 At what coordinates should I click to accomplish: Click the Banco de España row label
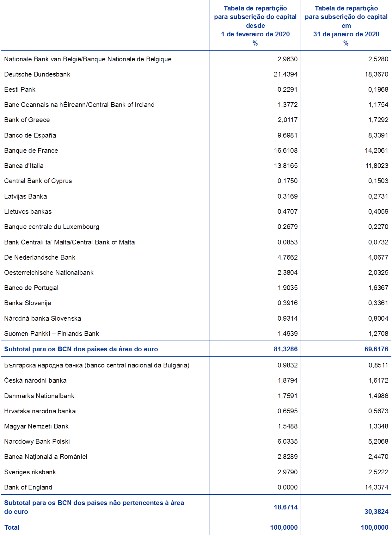point(30,135)
